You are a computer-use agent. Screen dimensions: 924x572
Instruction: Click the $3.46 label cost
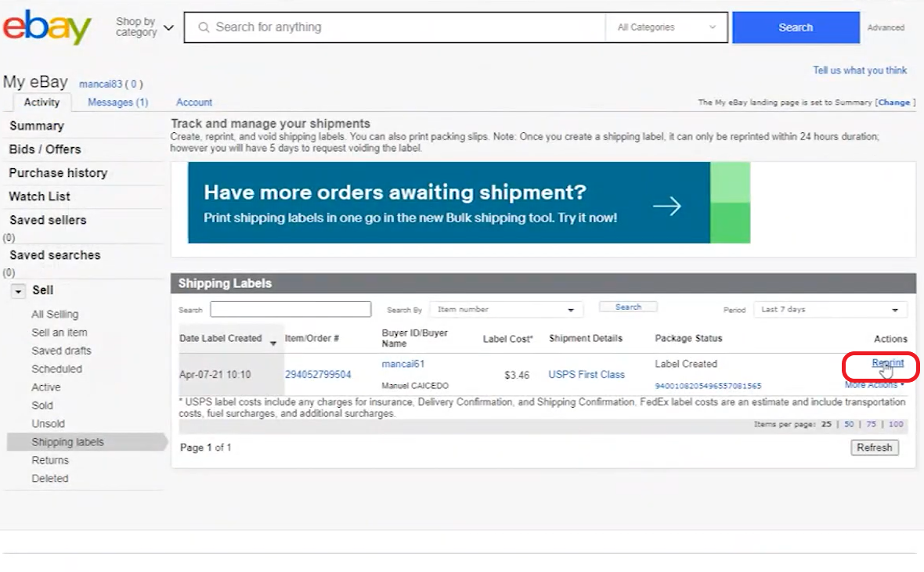pos(517,375)
